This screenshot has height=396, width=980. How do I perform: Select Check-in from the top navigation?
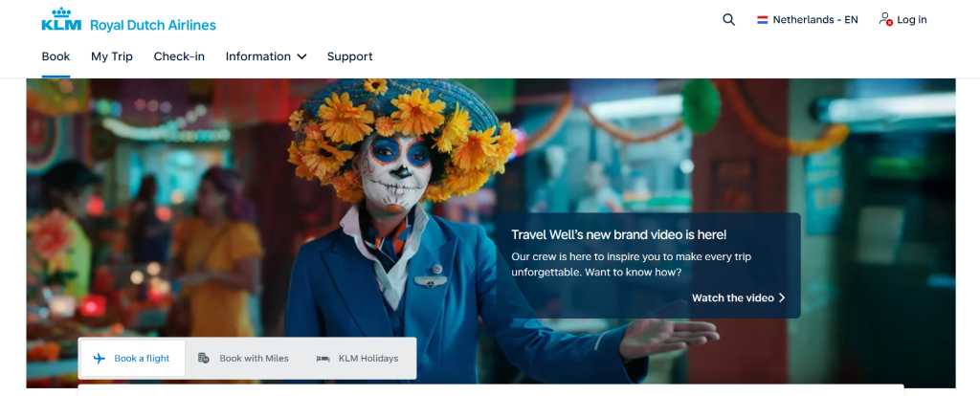179,56
